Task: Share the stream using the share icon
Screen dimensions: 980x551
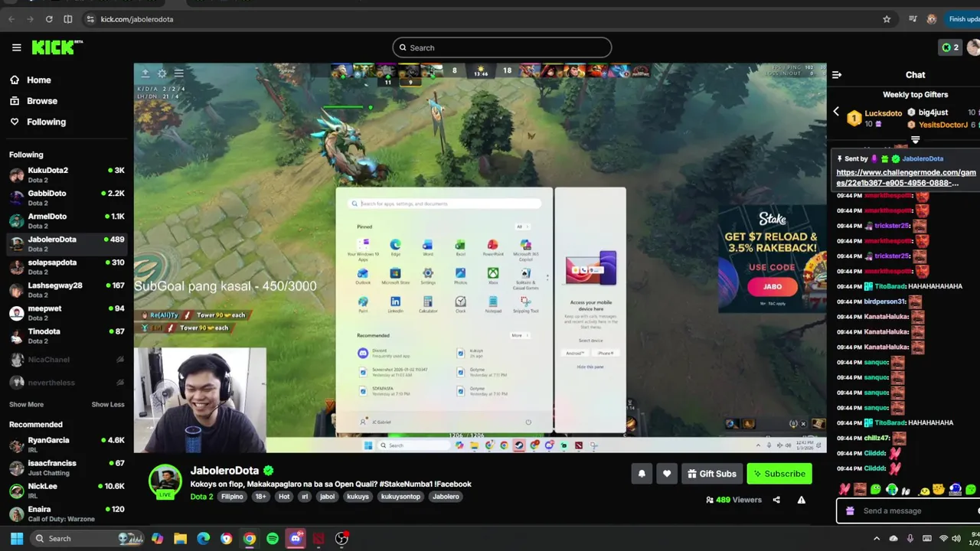Action: 776,500
